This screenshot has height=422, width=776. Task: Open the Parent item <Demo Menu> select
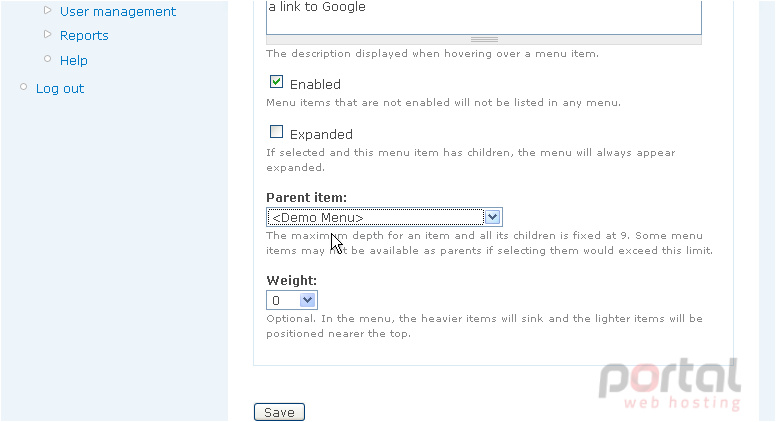(385, 217)
